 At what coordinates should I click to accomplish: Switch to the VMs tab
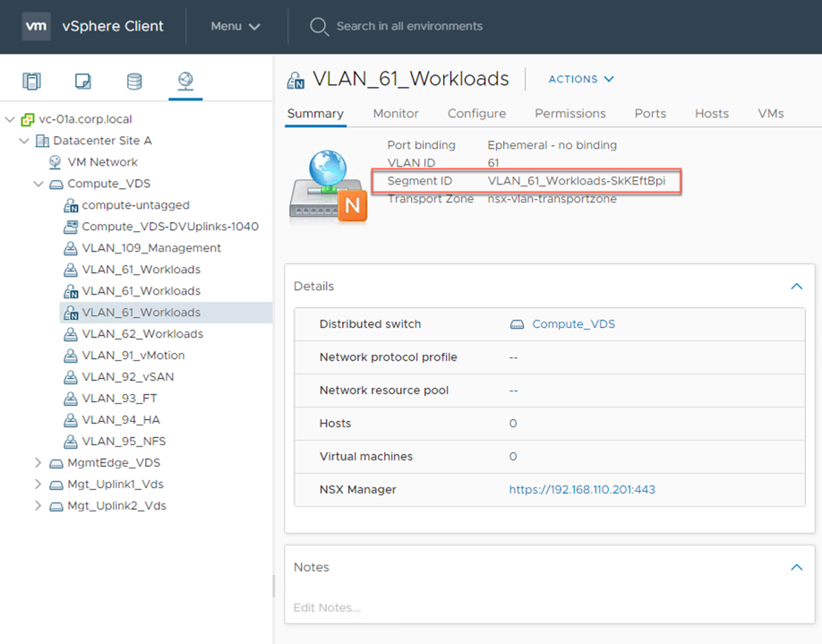771,114
